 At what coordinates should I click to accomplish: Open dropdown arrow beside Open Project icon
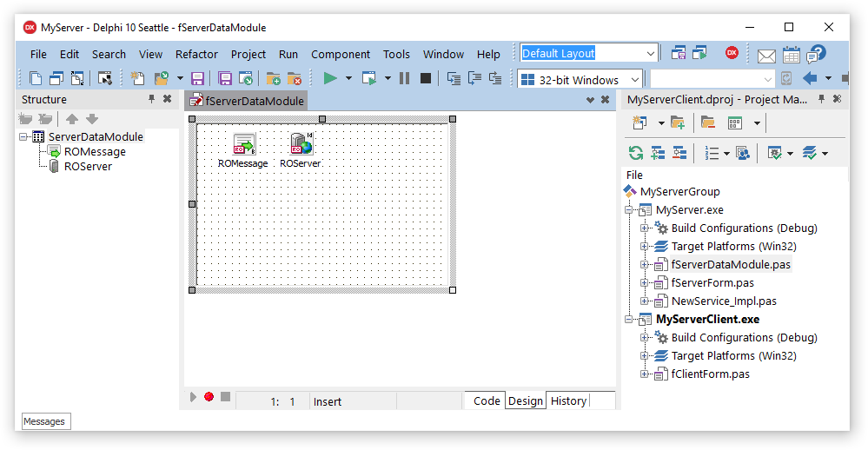tap(180, 78)
